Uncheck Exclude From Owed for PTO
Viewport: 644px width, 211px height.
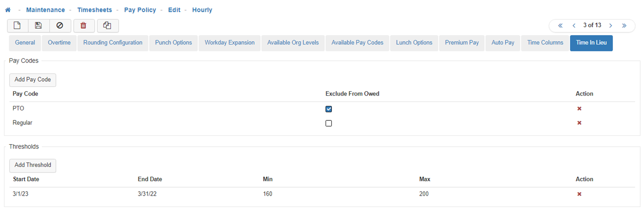[x=328, y=109]
